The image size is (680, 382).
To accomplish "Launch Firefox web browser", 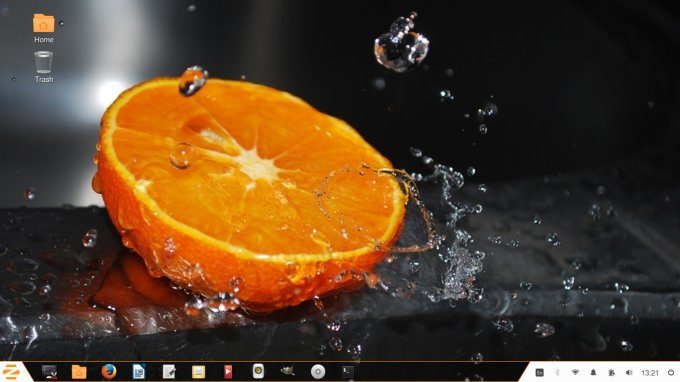I will point(109,372).
